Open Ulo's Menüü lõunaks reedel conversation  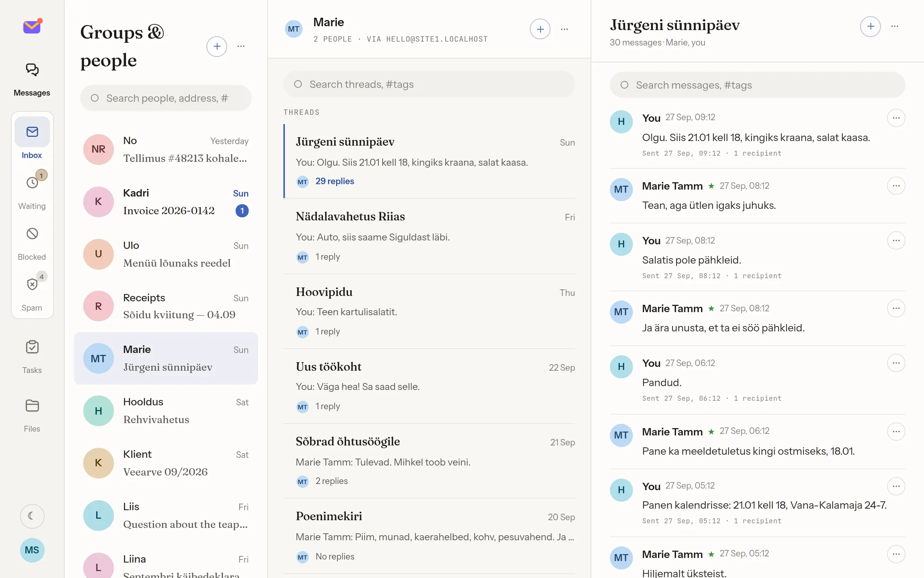pyautogui.click(x=166, y=254)
